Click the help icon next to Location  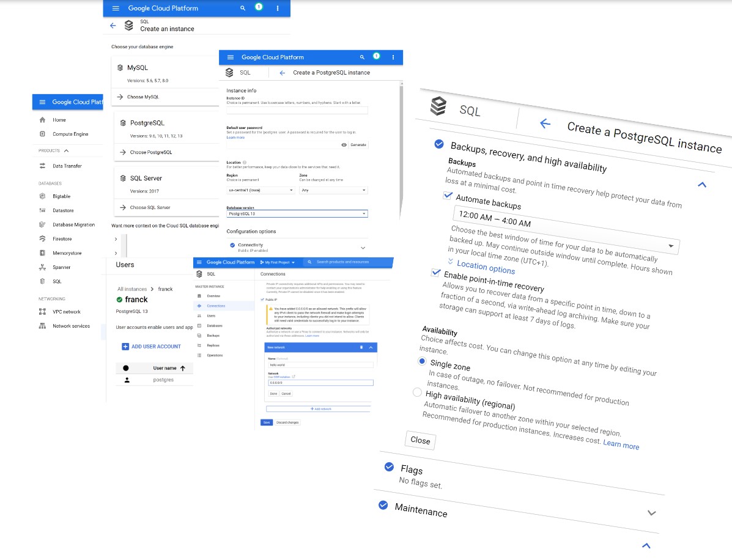245,163
